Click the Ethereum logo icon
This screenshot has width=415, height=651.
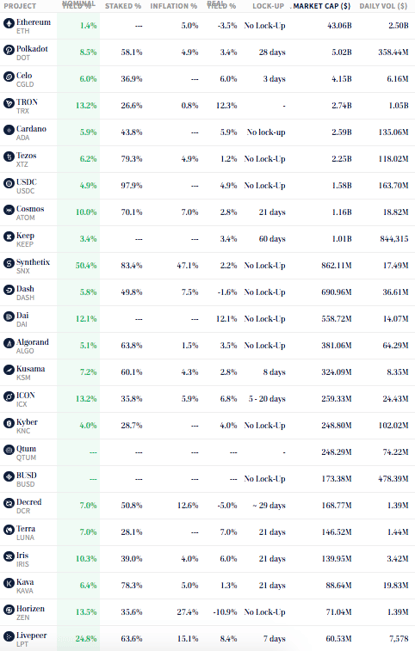[x=9, y=23]
